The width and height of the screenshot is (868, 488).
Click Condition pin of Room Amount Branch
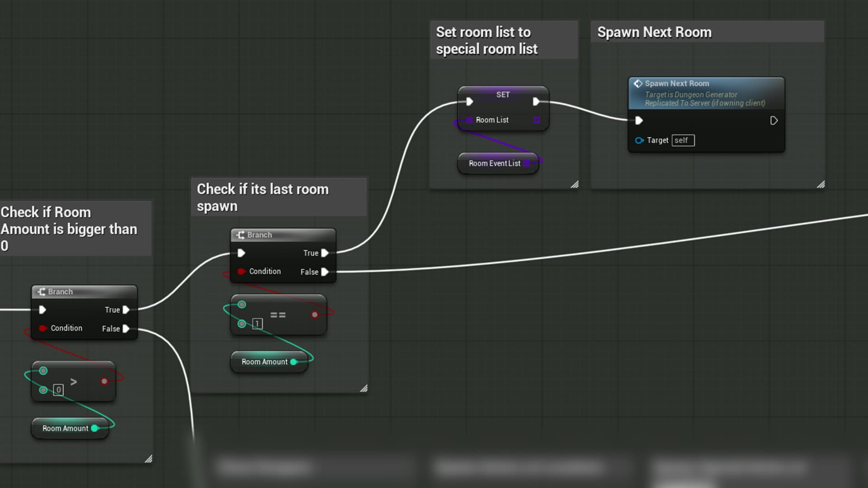pyautogui.click(x=43, y=328)
